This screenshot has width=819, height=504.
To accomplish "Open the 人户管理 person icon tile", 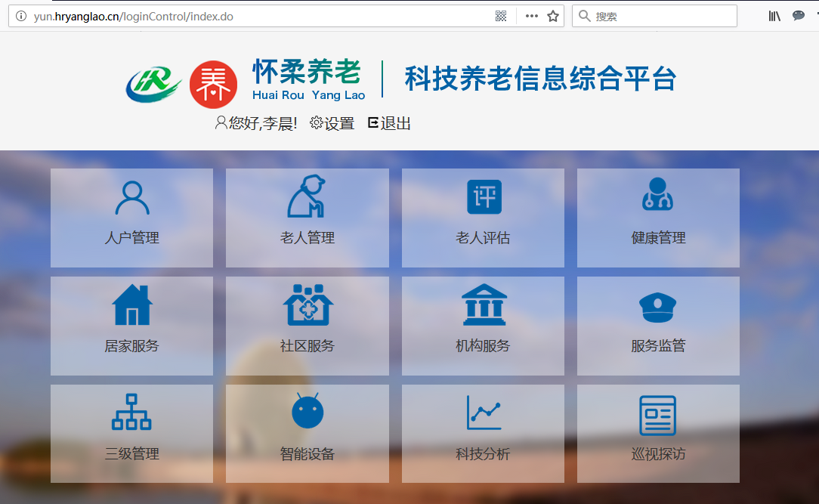I will pos(132,199).
